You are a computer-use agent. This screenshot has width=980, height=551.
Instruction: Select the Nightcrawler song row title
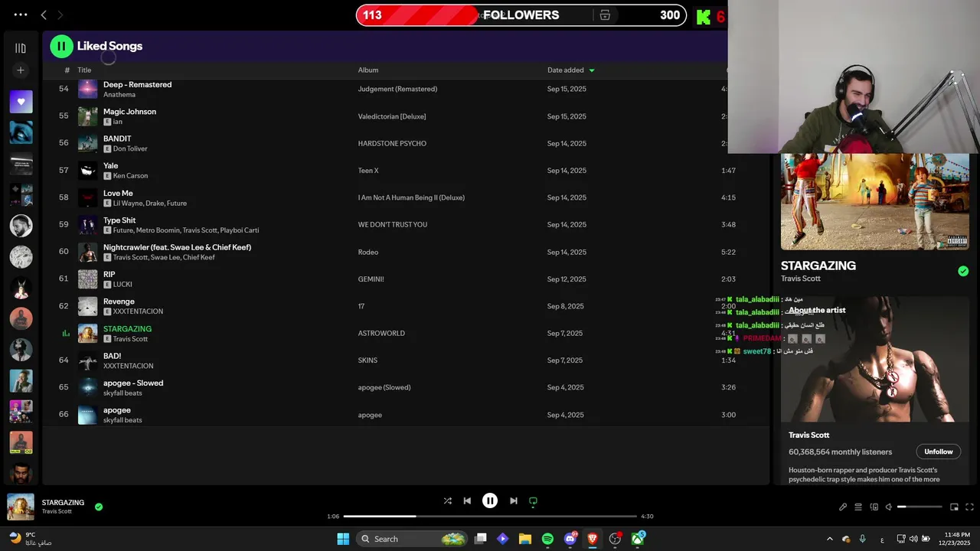coord(177,247)
